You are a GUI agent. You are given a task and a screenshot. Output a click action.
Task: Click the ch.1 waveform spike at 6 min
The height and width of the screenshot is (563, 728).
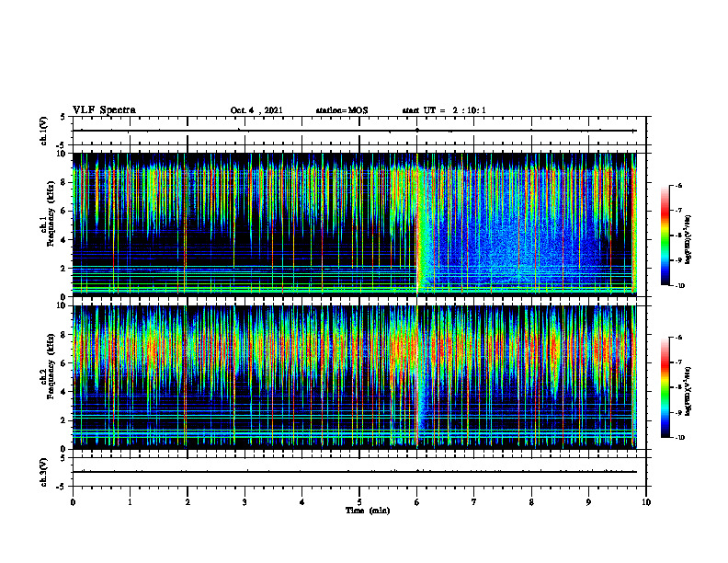click(417, 130)
